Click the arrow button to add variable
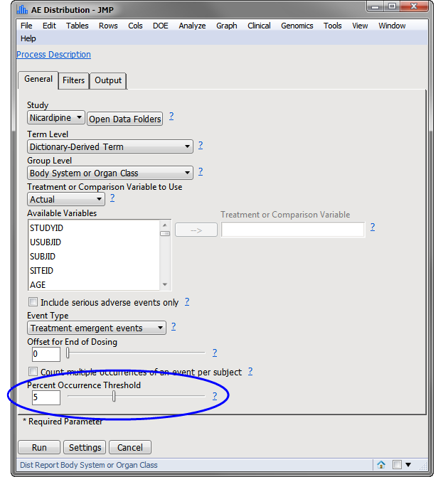The width and height of the screenshot is (448, 477). tap(196, 230)
